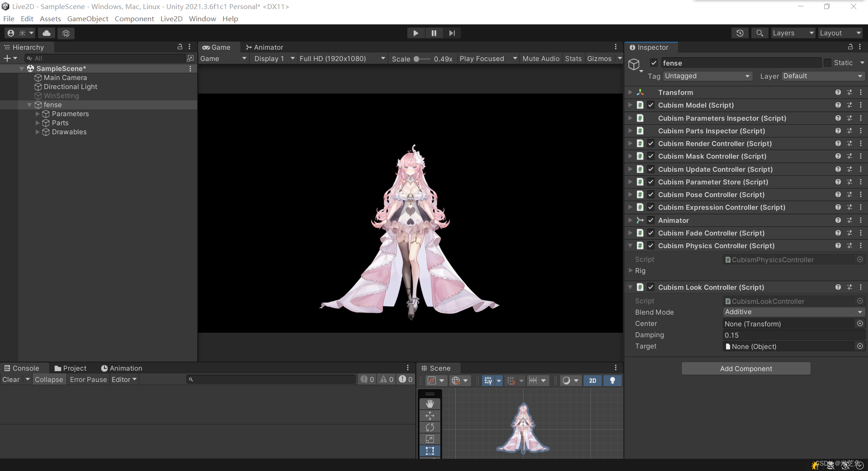Viewport: 868px width, 471px height.
Task: Expand the Transform component
Action: coord(630,92)
